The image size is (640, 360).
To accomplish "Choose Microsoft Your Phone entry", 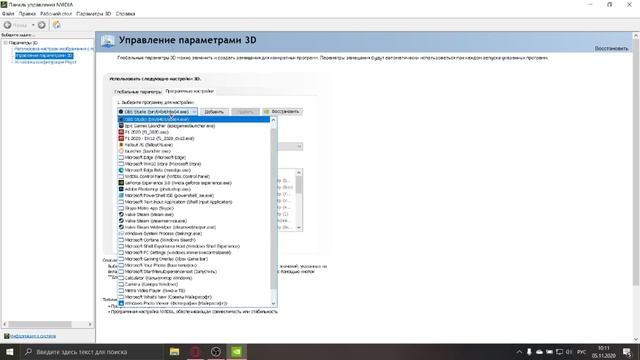I will pyautogui.click(x=194, y=265).
